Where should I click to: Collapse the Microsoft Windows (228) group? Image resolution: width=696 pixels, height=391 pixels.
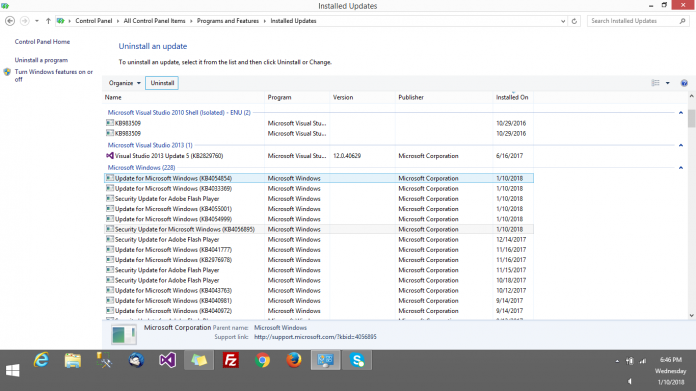click(x=680, y=168)
